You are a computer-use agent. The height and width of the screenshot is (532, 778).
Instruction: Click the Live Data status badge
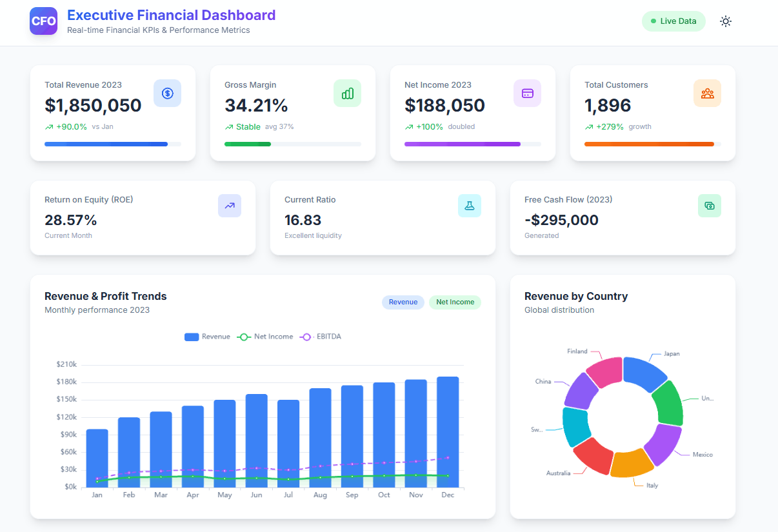(x=673, y=21)
